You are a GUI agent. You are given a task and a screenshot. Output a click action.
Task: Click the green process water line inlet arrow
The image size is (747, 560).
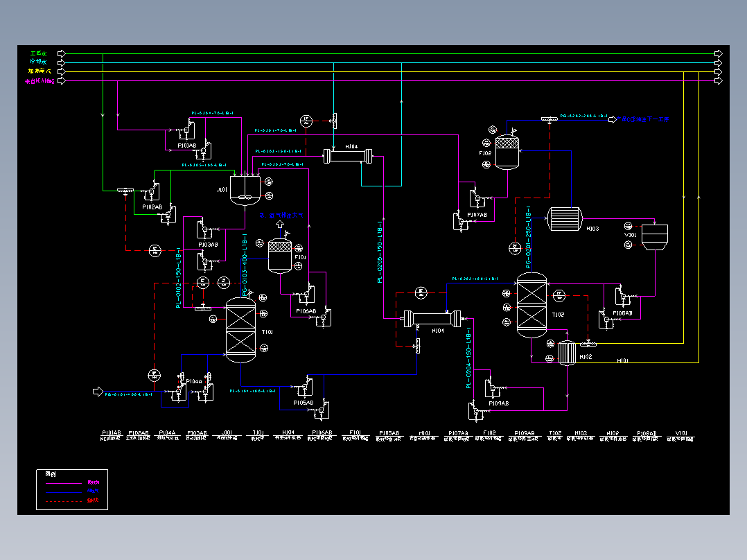62,53
